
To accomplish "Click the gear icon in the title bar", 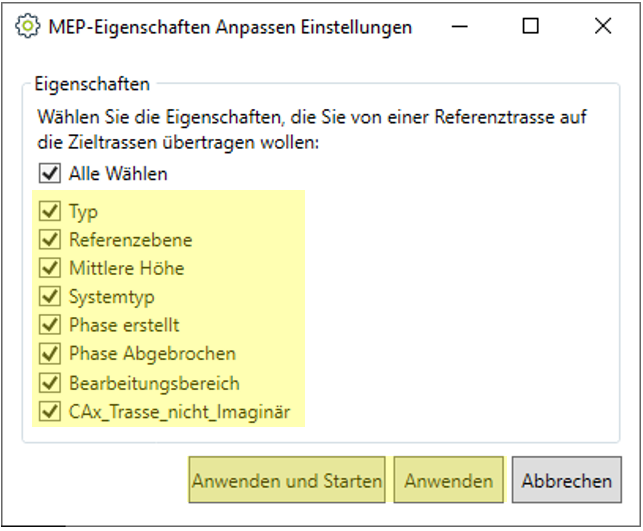I will [27, 28].
